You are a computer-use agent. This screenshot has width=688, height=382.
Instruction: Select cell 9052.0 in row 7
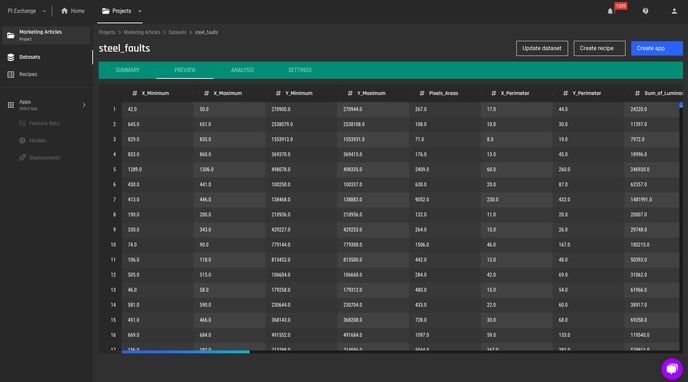(444, 200)
